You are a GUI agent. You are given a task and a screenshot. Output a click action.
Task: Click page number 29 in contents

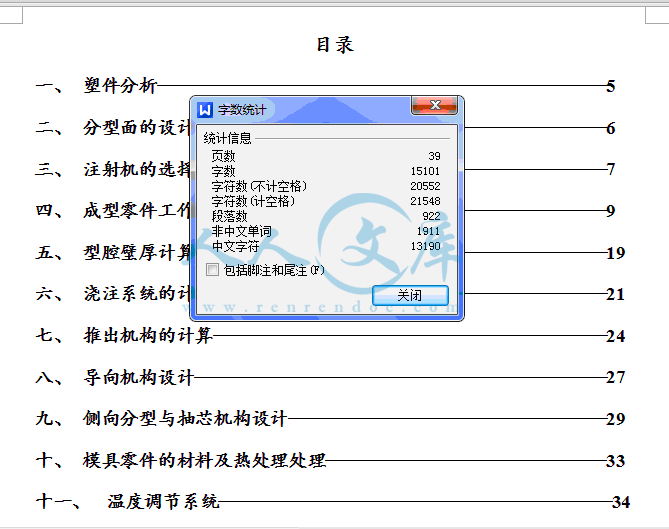(616, 419)
